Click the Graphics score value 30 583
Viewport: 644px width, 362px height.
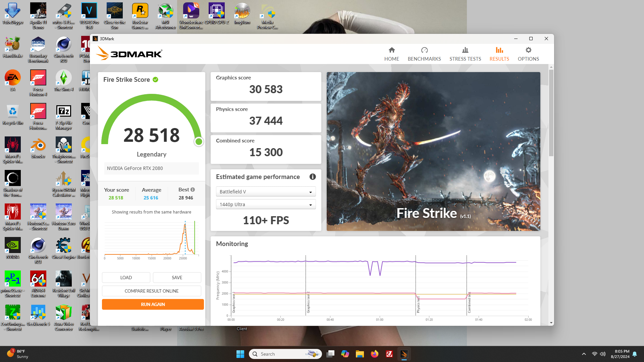point(266,89)
